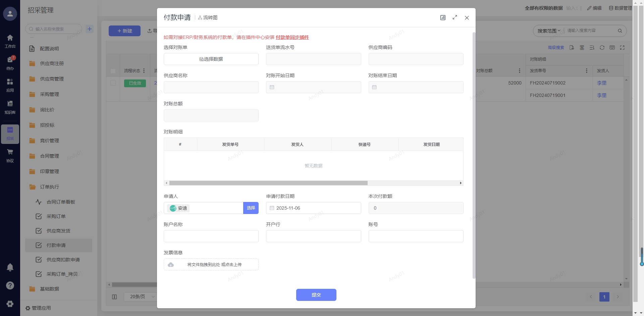644x316 pixels.
Task: Open the 流转图 flow chart icon
Action: coord(208,18)
